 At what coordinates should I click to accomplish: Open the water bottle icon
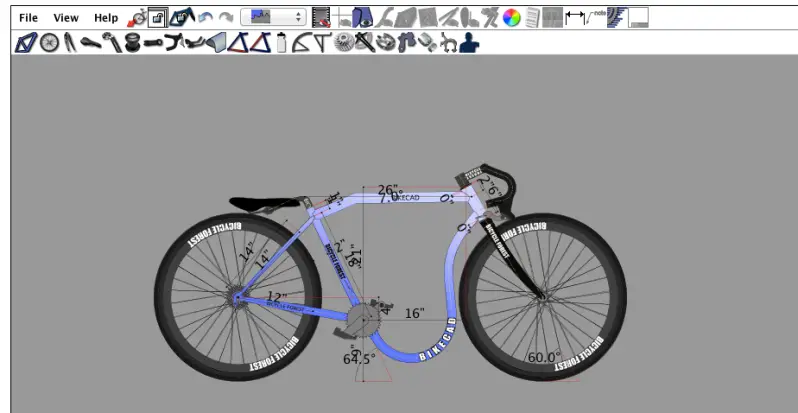click(281, 43)
